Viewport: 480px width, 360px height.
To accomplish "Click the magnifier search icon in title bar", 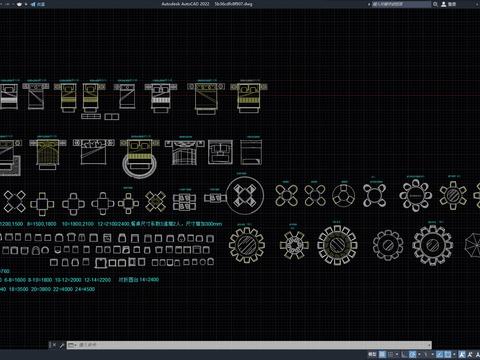I will (435, 4).
